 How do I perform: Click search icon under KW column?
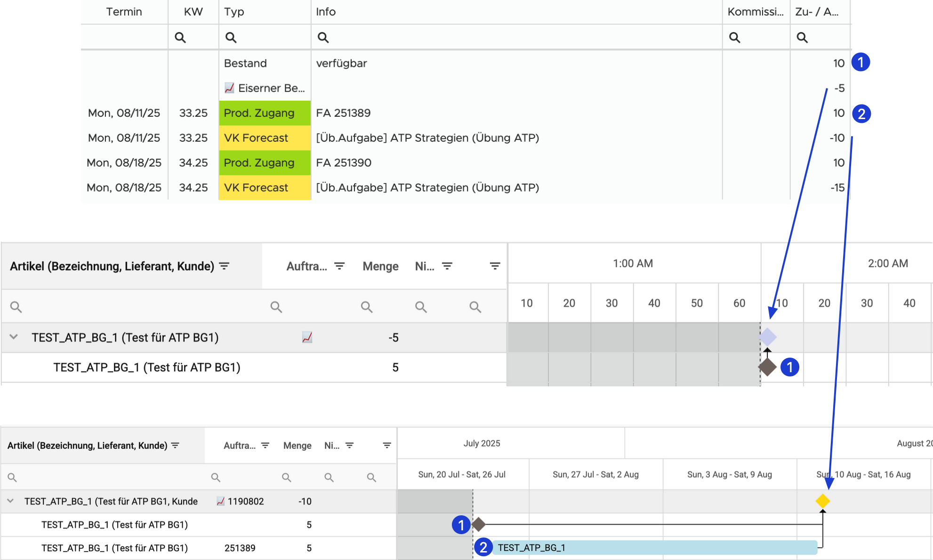tap(180, 38)
